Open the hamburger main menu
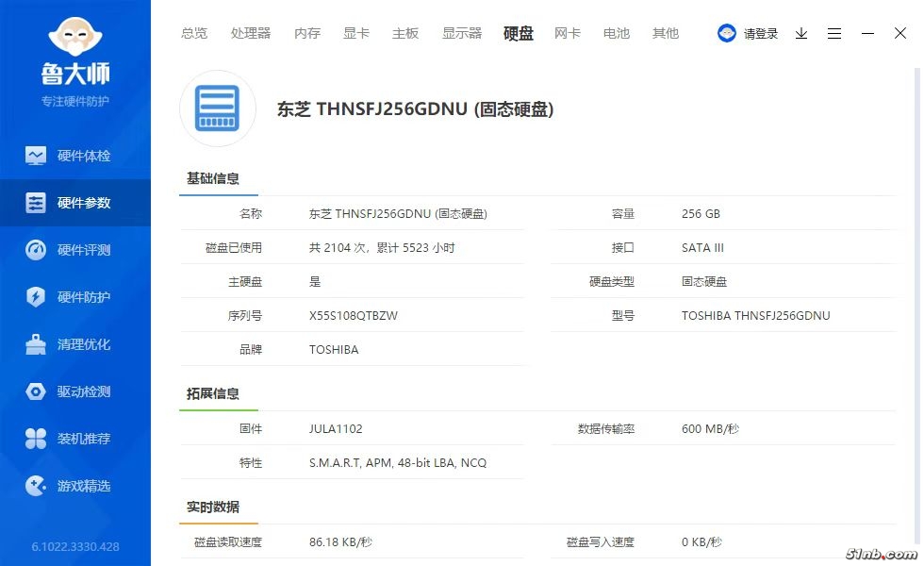This screenshot has width=924, height=566. click(834, 33)
